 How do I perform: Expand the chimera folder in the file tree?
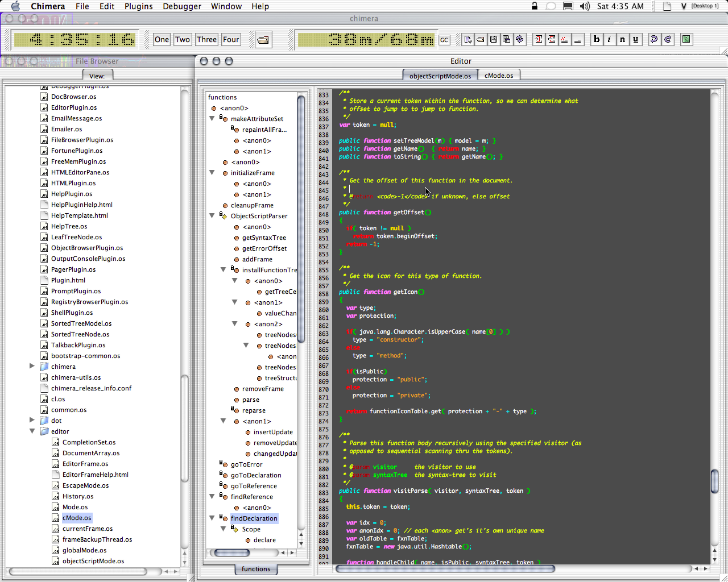click(x=32, y=367)
